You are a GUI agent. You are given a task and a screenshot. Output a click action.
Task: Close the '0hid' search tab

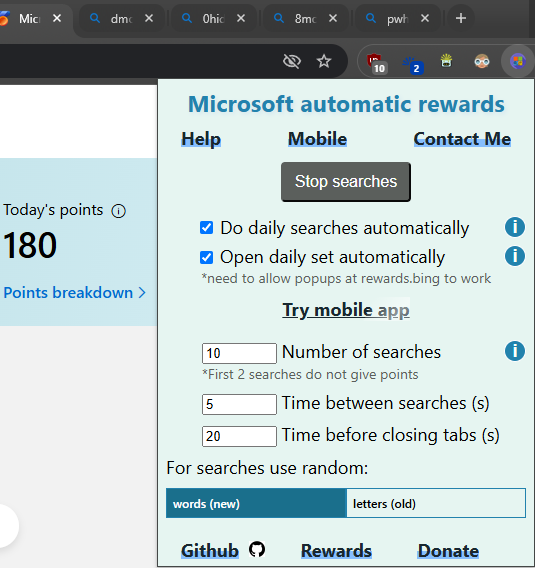[241, 18]
